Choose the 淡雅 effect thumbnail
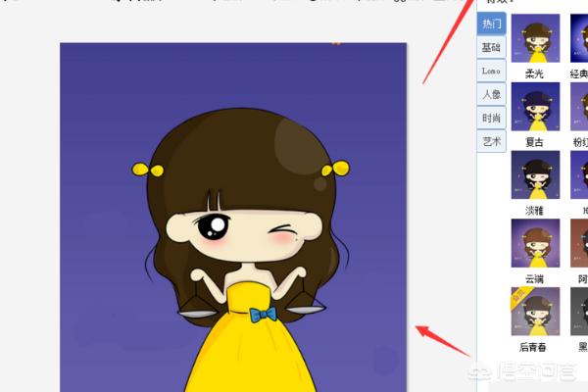 (535, 174)
